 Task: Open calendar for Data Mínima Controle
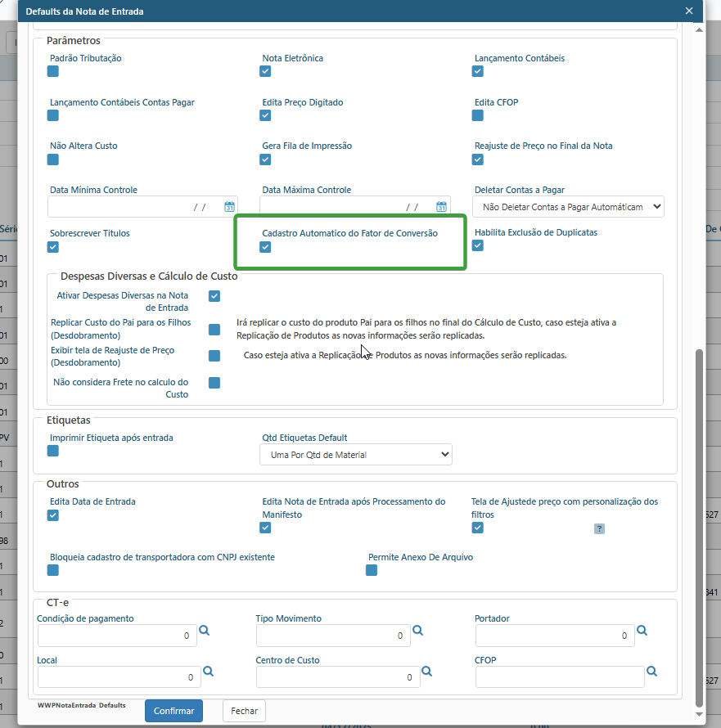point(230,207)
